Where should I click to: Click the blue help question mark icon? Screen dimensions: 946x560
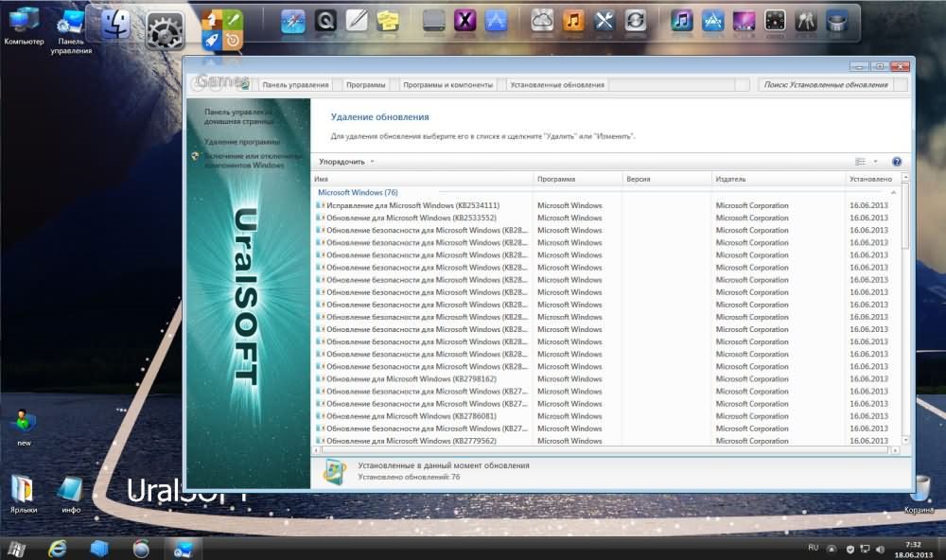(x=896, y=162)
